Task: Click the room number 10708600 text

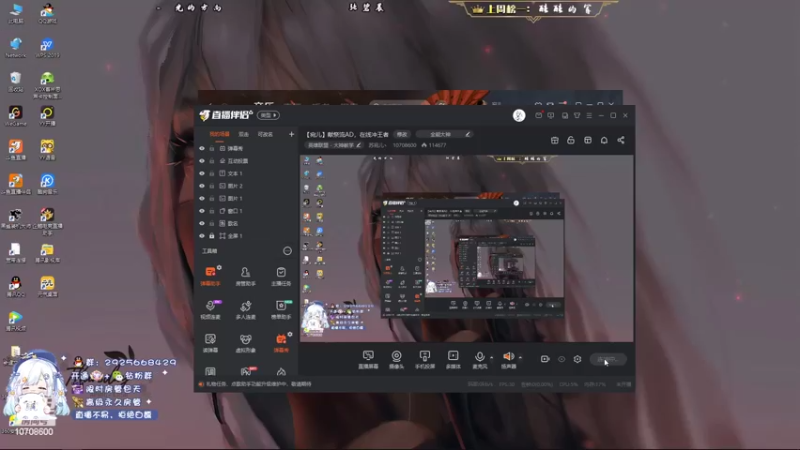Action: point(405,145)
